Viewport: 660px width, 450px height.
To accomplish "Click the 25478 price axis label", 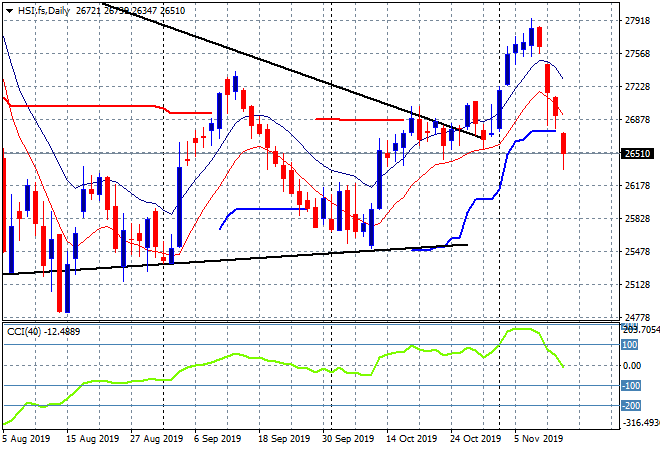I will (x=637, y=252).
